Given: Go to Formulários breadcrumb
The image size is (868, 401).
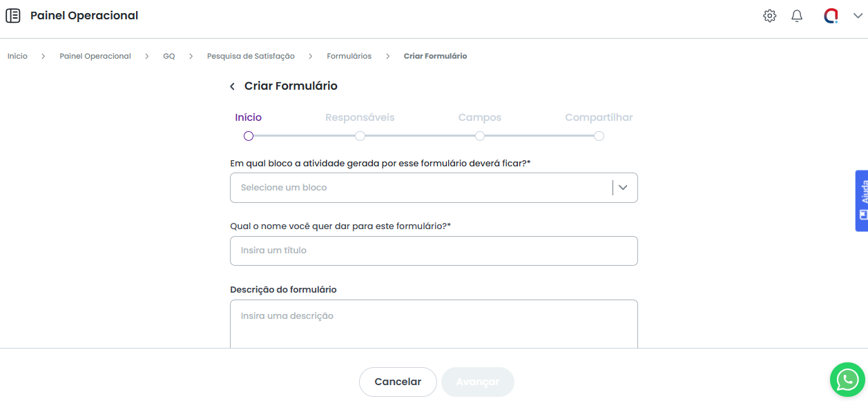Looking at the screenshot, I should [x=349, y=56].
